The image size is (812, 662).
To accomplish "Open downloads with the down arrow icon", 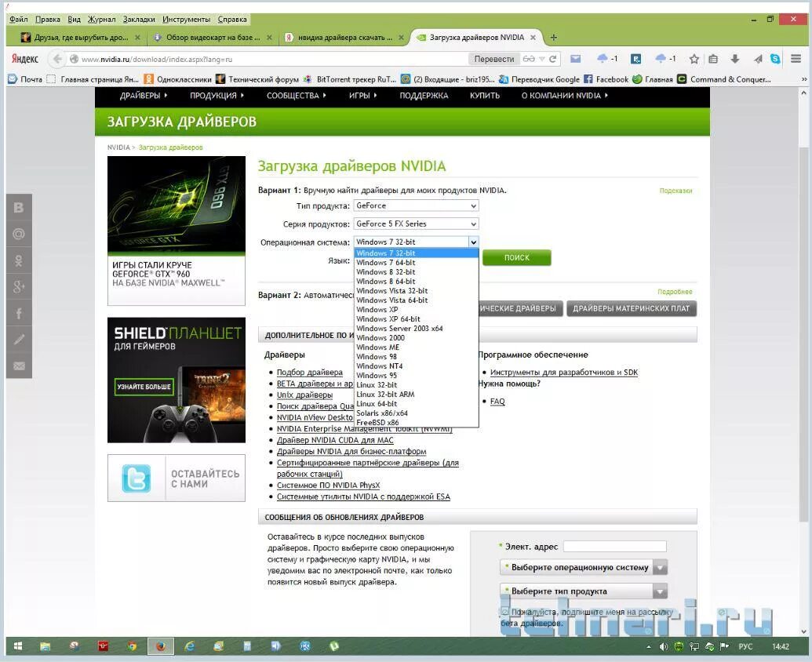I will (735, 59).
